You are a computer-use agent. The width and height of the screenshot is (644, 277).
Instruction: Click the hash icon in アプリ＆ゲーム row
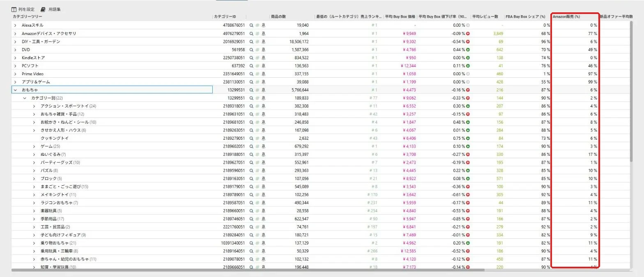pyautogui.click(x=258, y=82)
